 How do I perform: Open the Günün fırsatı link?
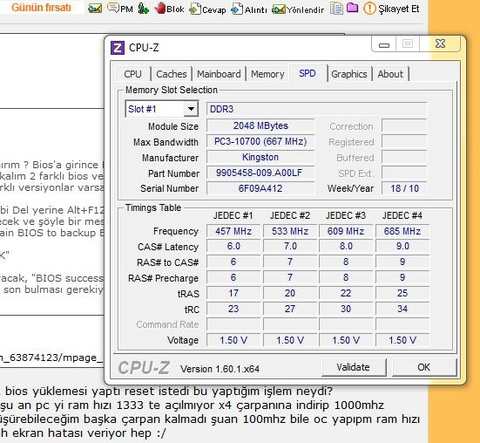coord(41,7)
